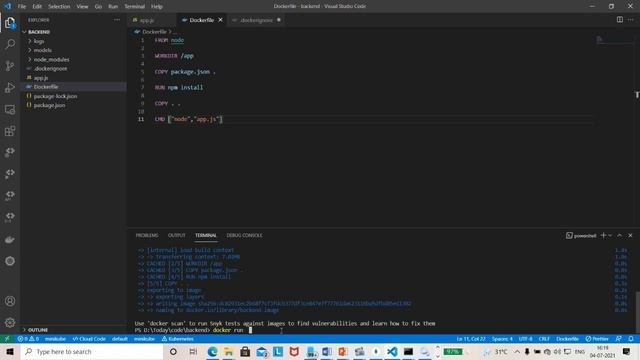Expand the models folder

tap(73, 50)
